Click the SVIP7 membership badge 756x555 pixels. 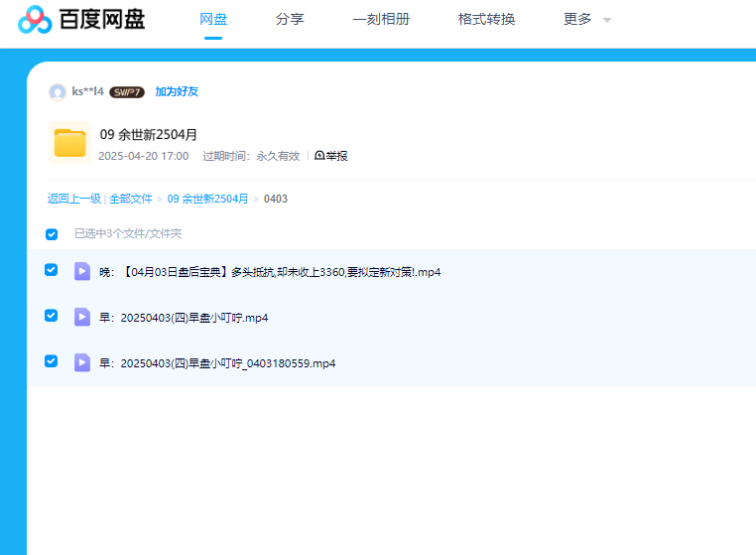(127, 92)
